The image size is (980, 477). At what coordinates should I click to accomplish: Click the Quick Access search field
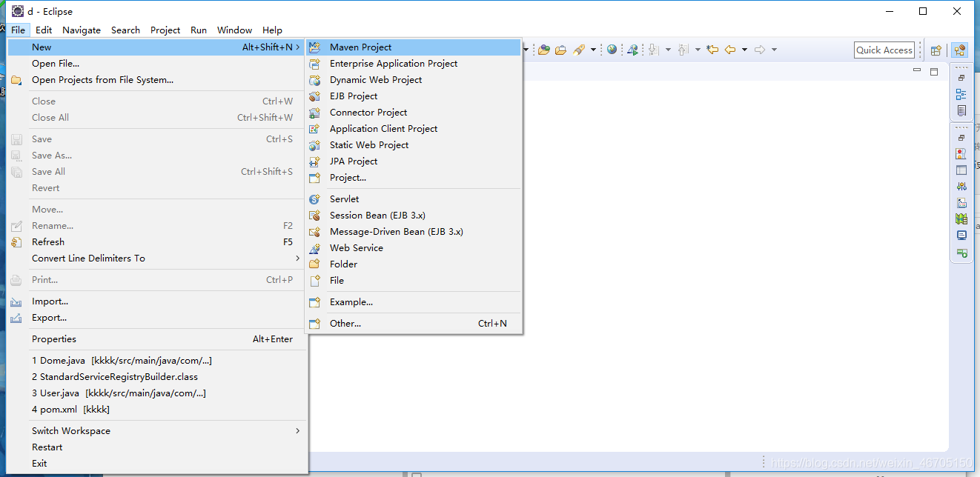tap(884, 50)
